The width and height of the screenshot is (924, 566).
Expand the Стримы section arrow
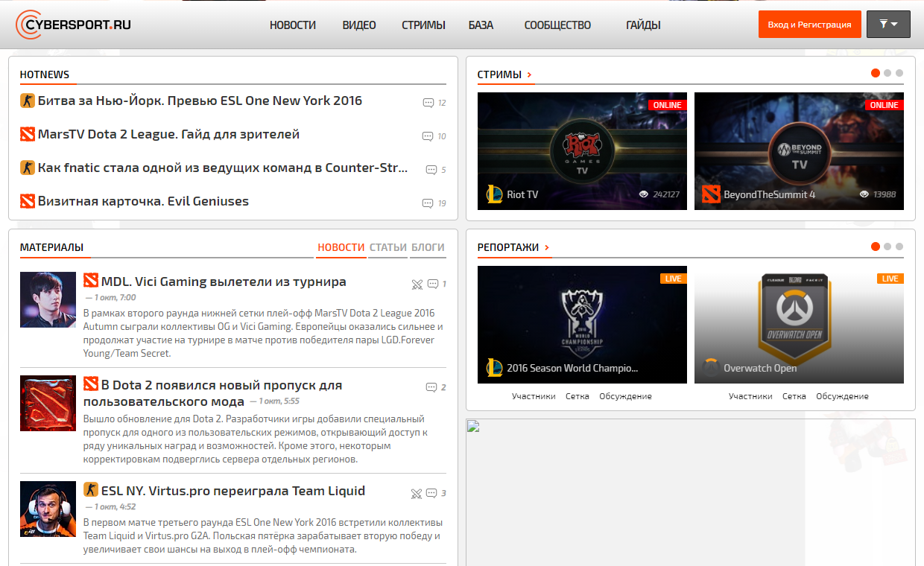point(530,74)
